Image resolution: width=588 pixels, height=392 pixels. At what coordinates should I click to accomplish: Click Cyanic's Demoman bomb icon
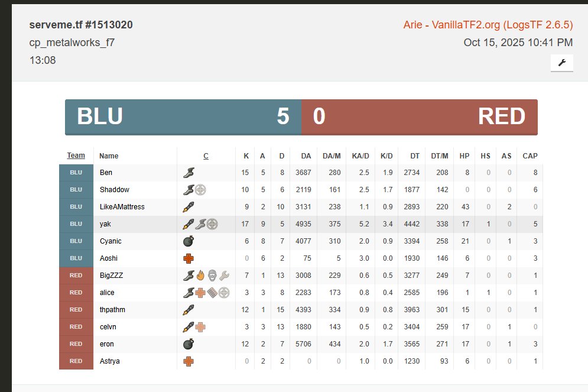[189, 241]
